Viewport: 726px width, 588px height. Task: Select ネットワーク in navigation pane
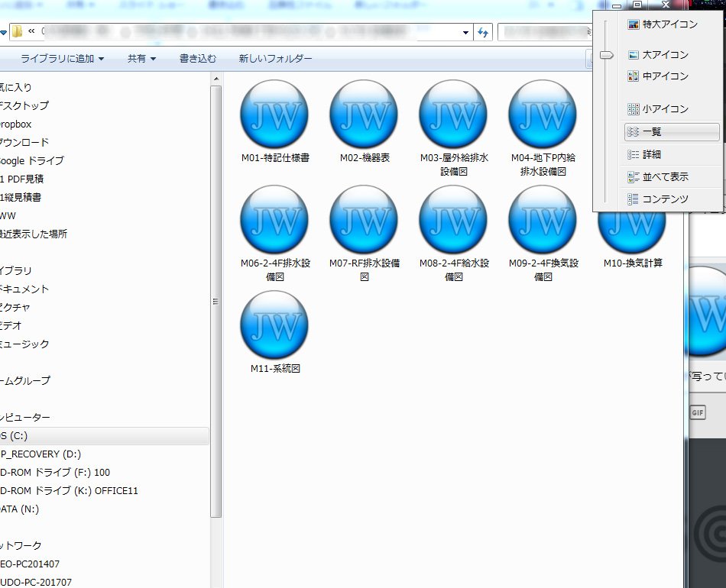click(x=21, y=546)
